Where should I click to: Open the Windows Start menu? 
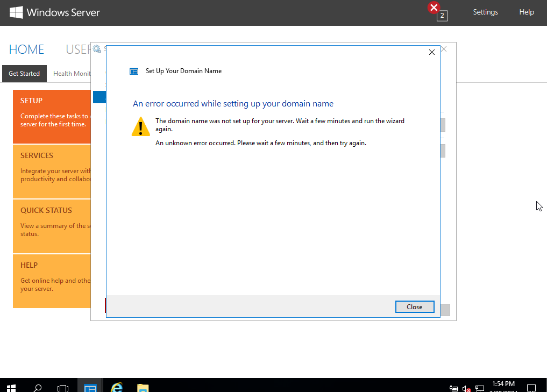11,388
